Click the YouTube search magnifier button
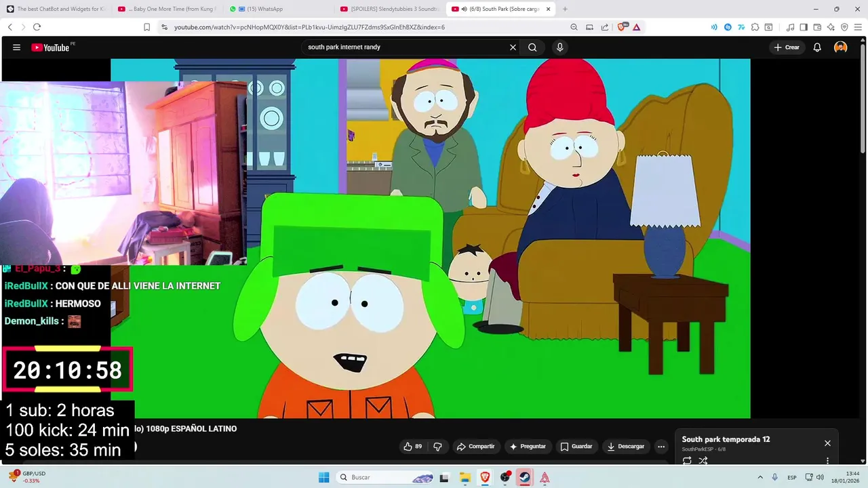The image size is (868, 488). (x=532, y=47)
